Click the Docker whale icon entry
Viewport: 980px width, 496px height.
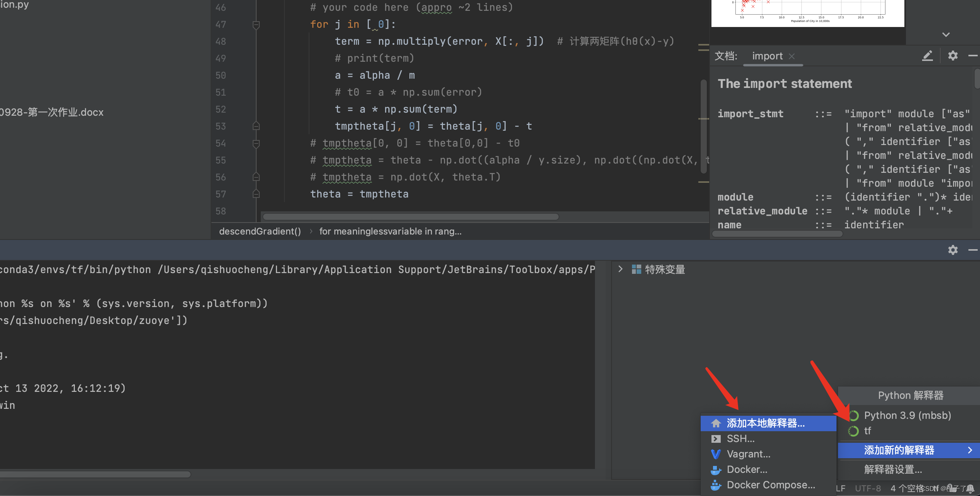(x=716, y=470)
